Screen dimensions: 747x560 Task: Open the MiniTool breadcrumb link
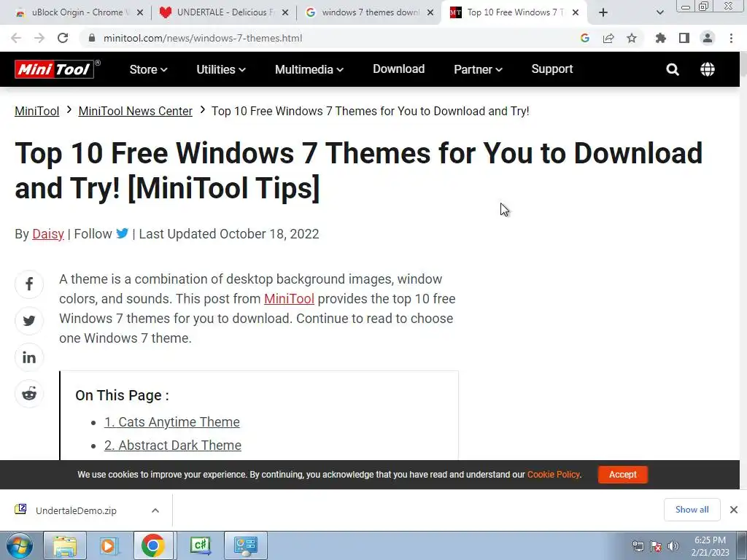pos(36,111)
